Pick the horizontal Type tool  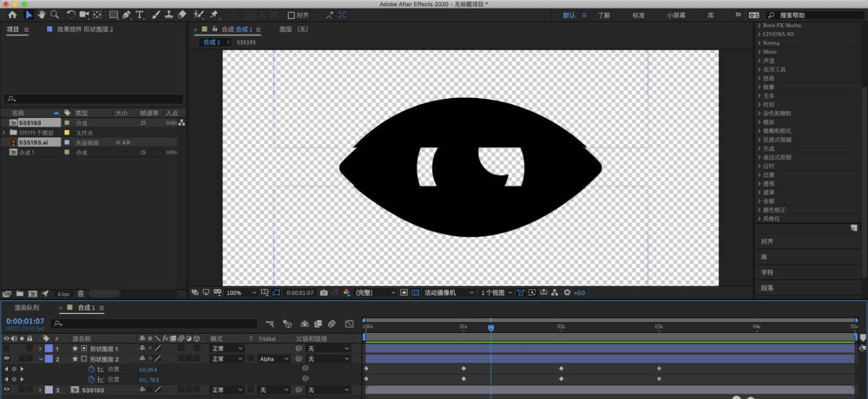coord(140,15)
